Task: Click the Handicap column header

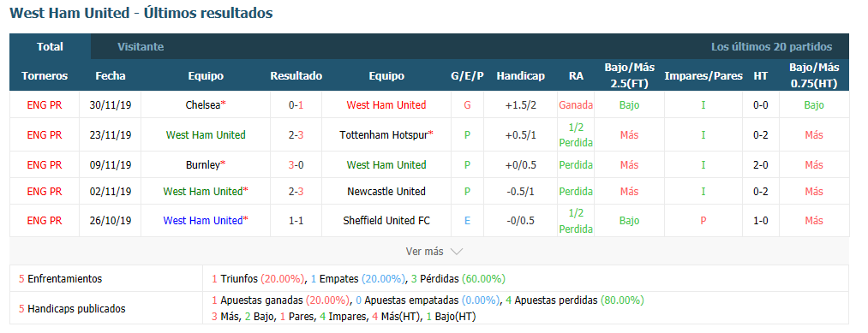Action: (x=520, y=76)
